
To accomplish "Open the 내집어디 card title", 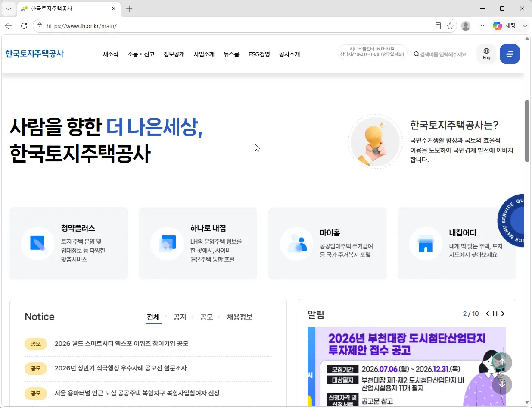I will 463,233.
